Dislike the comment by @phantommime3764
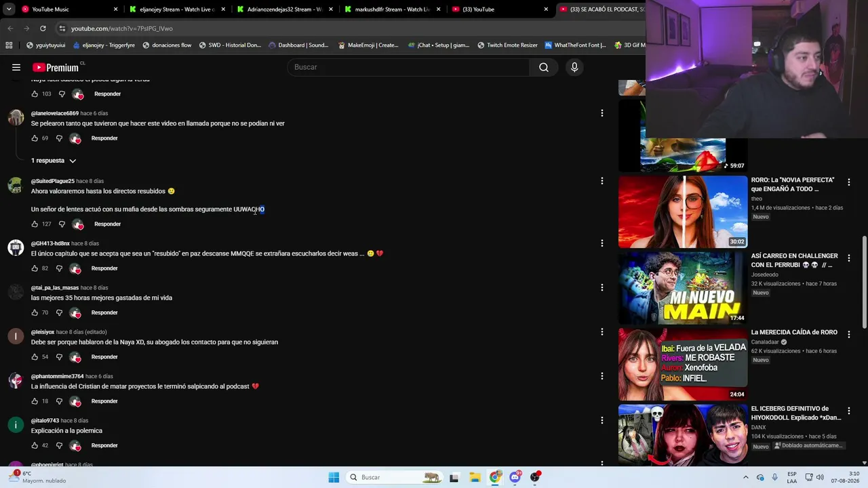 coord(59,401)
